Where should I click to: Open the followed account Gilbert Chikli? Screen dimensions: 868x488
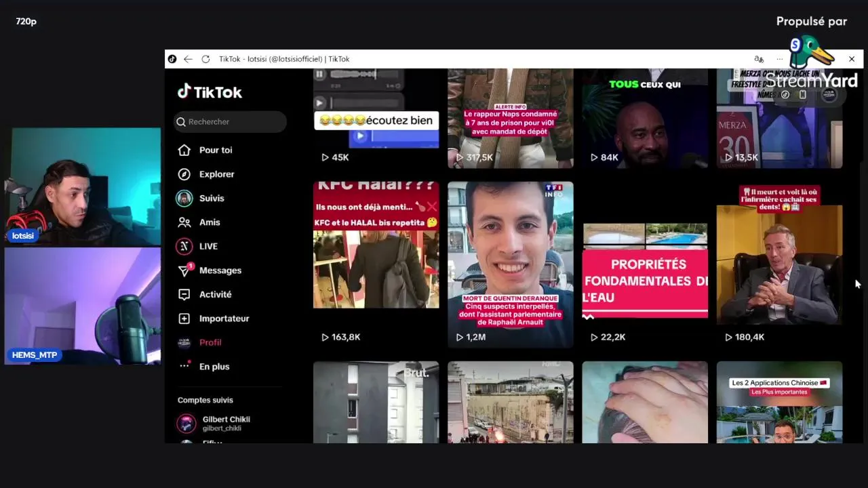pos(226,420)
